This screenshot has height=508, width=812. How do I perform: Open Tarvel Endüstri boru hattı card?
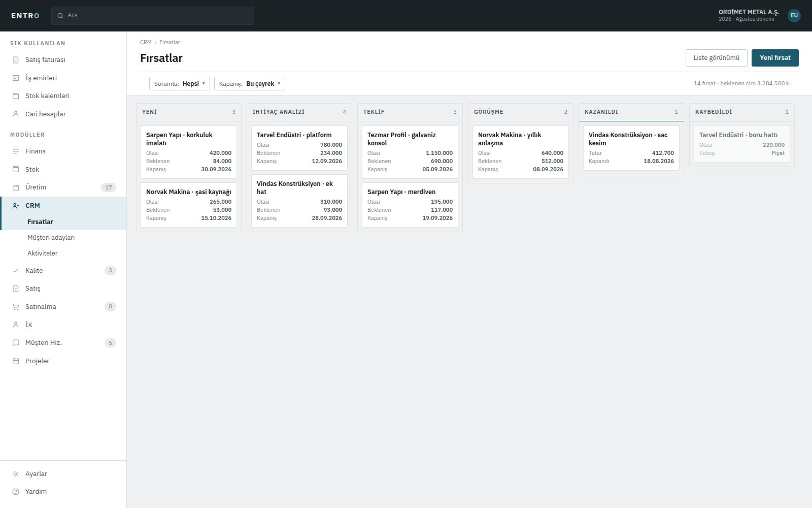(742, 144)
